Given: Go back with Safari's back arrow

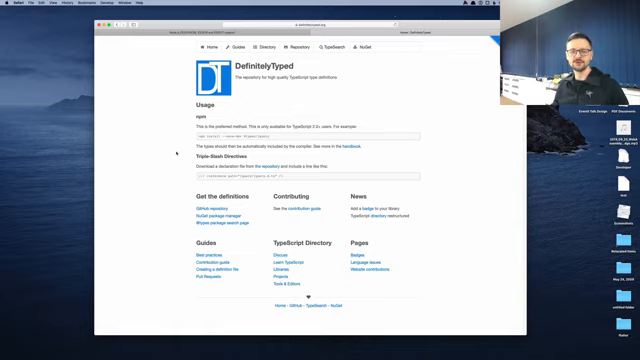Looking at the screenshot, I should 117,25.
